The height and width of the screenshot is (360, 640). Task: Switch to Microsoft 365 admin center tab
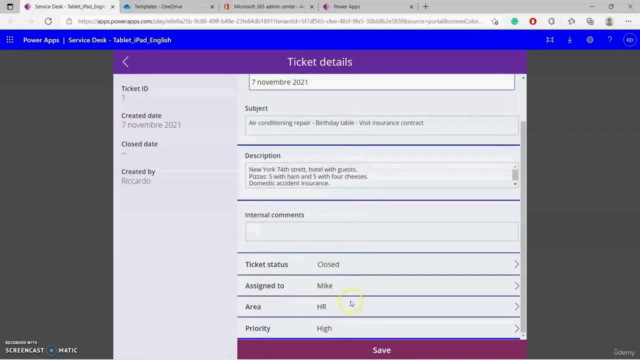269,7
